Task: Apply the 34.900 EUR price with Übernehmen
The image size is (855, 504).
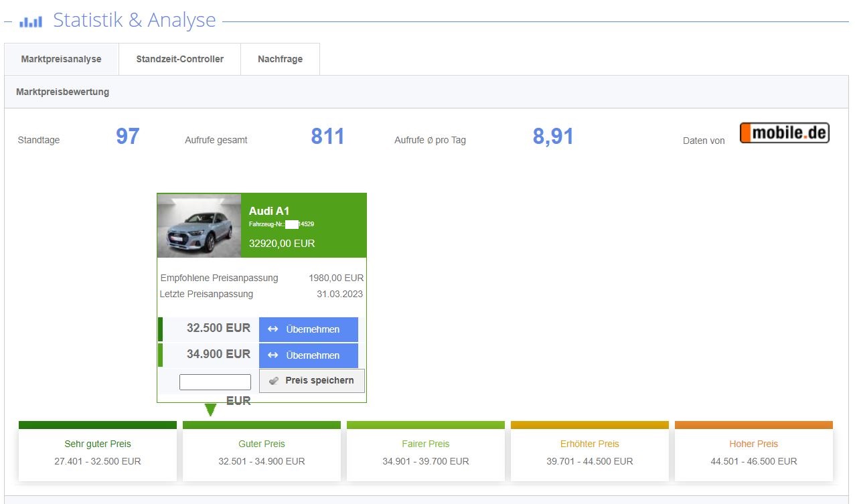Action: 309,355
